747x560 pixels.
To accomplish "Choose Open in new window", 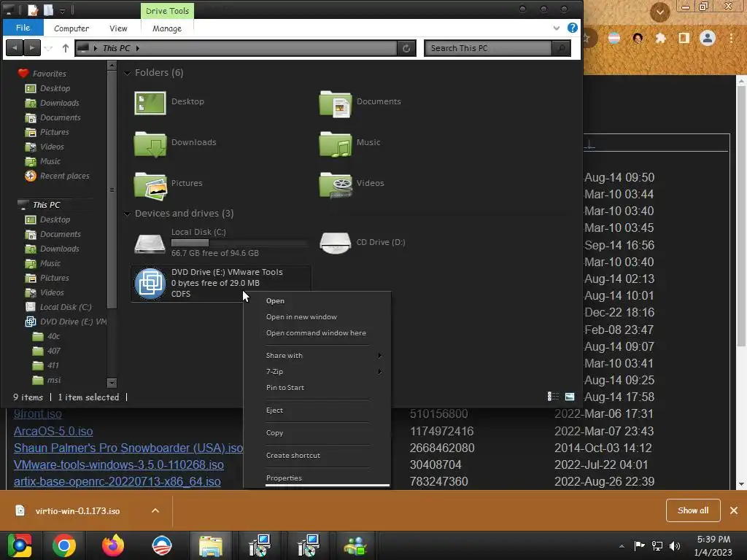I will pos(301,317).
